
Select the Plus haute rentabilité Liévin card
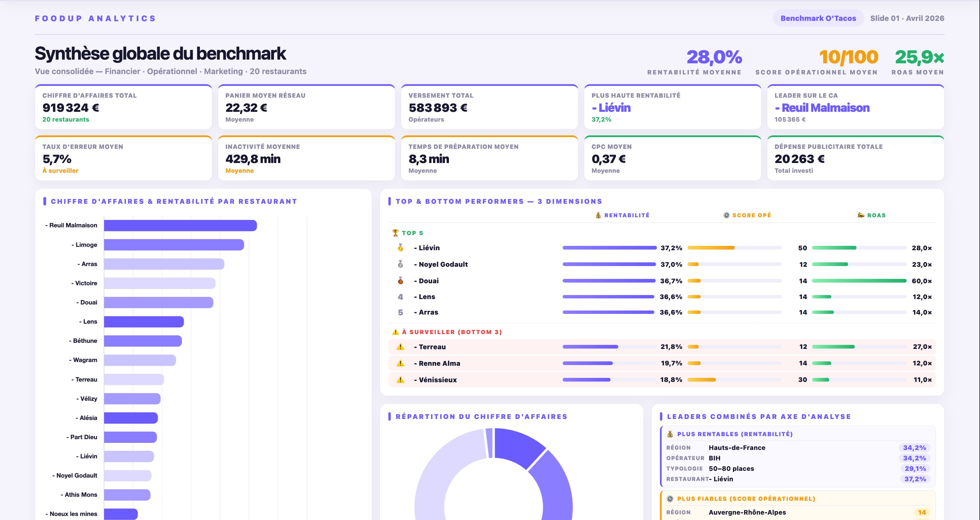coord(673,107)
